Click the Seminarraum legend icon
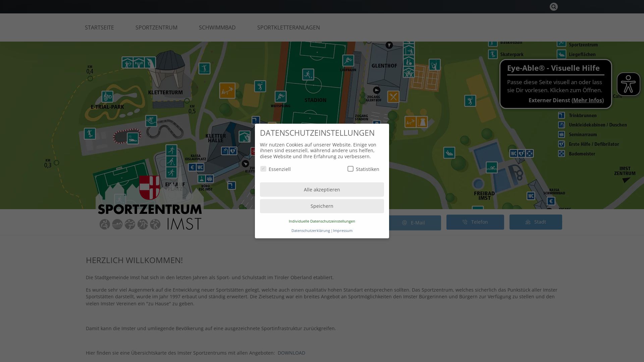 pos(561,134)
